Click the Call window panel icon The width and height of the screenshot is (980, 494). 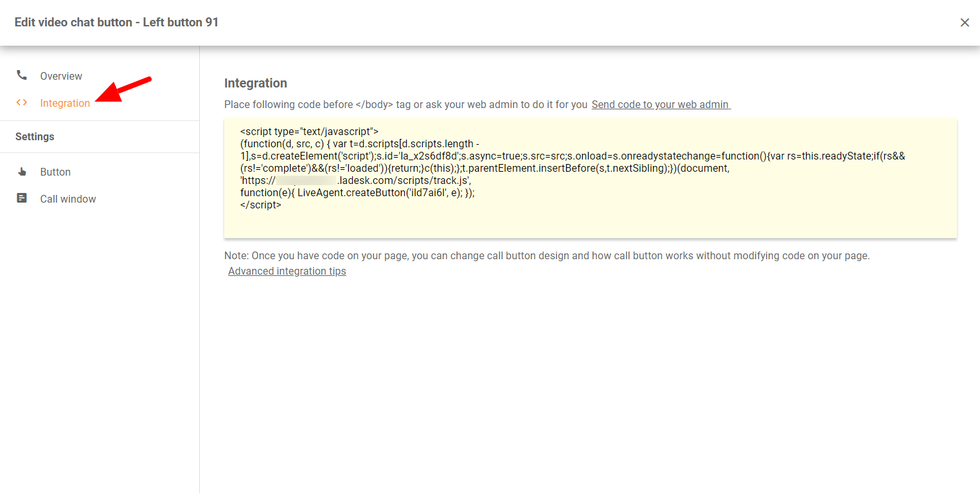tap(22, 199)
